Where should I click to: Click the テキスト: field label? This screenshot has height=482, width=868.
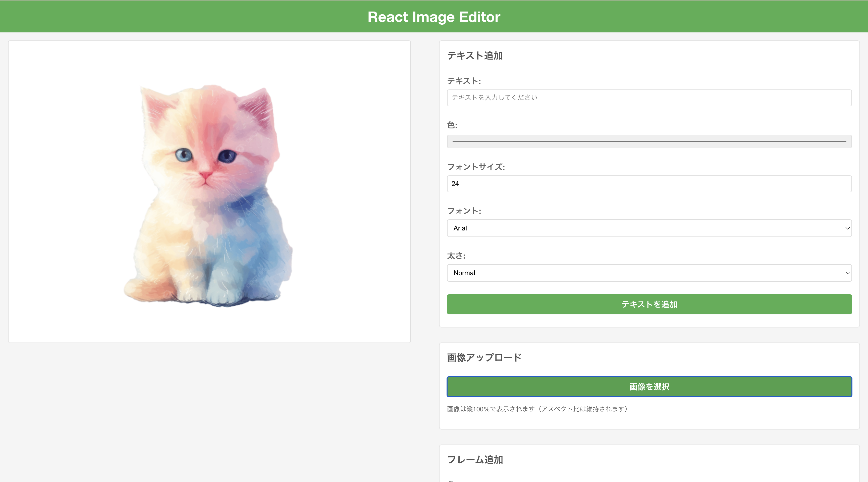pos(464,81)
